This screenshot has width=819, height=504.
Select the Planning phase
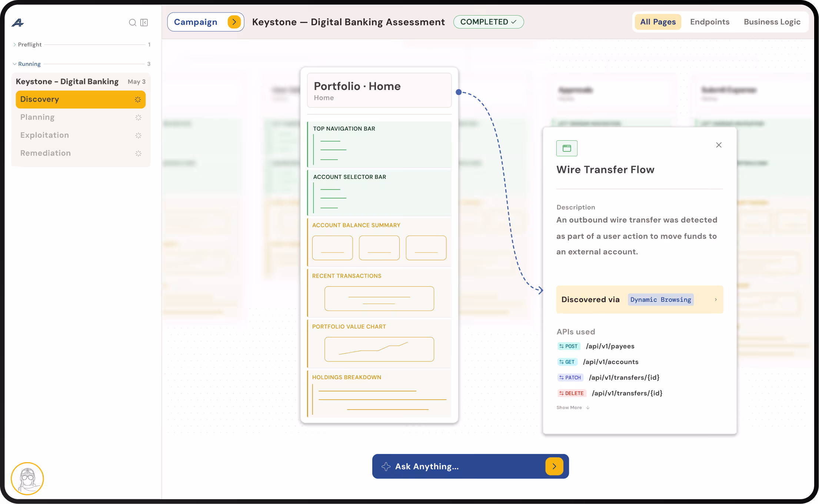[x=80, y=117]
